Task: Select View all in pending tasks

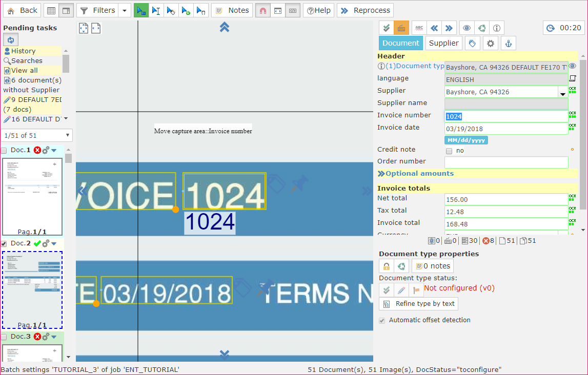Action: pyautogui.click(x=25, y=70)
